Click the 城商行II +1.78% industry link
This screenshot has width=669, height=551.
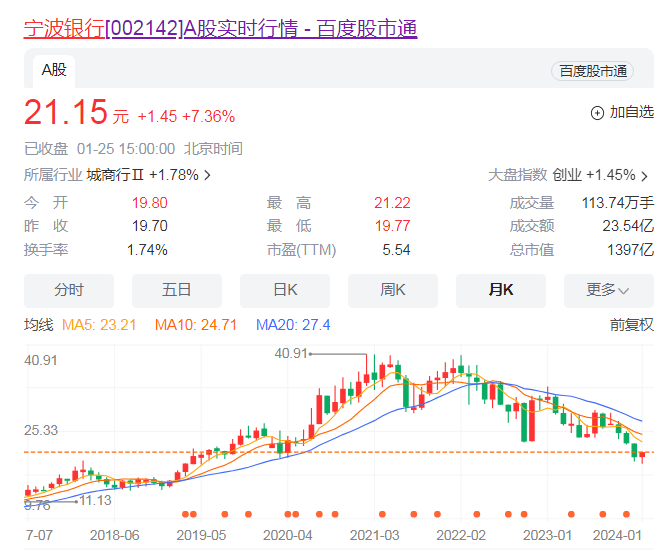click(x=143, y=175)
